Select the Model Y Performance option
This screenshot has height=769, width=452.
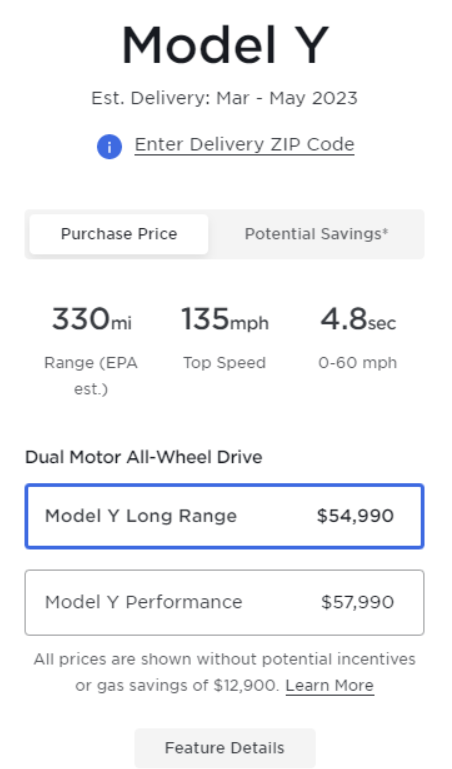coord(225,603)
